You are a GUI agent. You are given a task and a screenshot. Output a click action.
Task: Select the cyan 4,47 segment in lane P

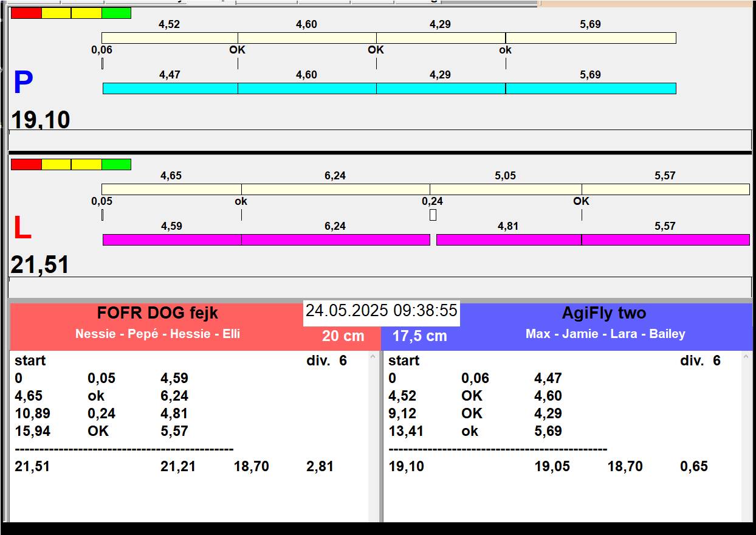(x=170, y=89)
